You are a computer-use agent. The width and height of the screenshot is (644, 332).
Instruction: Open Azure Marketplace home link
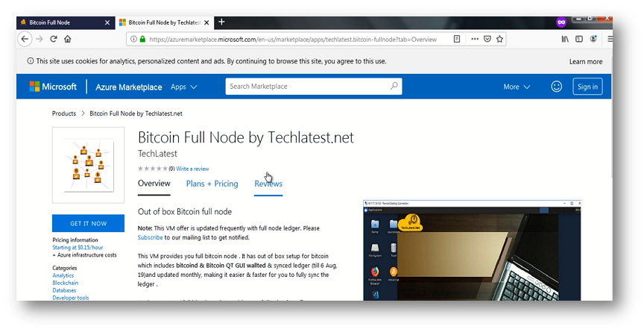pos(128,87)
